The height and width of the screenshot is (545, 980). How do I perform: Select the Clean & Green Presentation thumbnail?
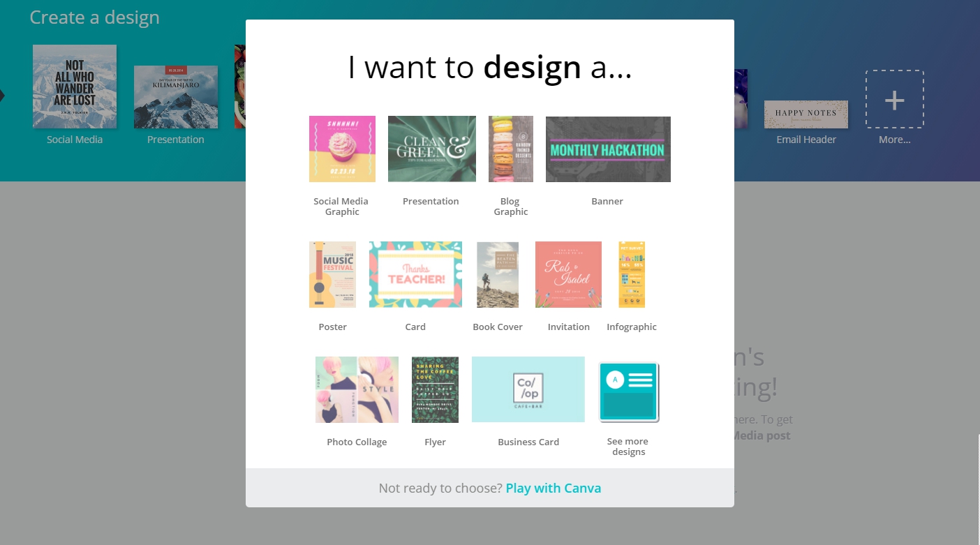point(432,149)
